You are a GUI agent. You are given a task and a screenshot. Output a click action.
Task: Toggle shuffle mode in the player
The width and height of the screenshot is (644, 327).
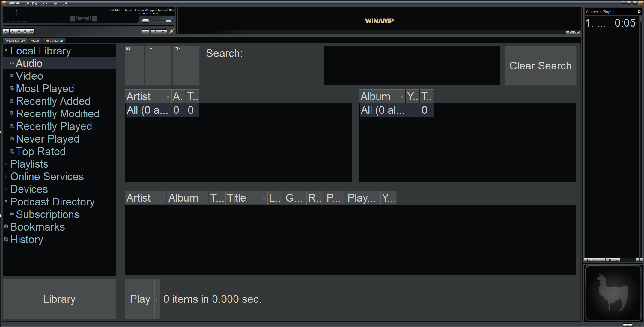[x=155, y=31]
